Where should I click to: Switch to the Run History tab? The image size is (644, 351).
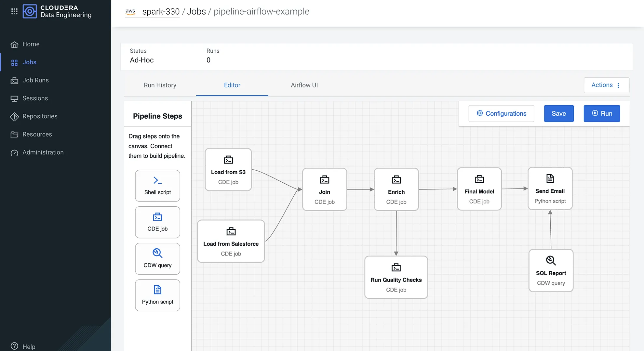tap(160, 85)
